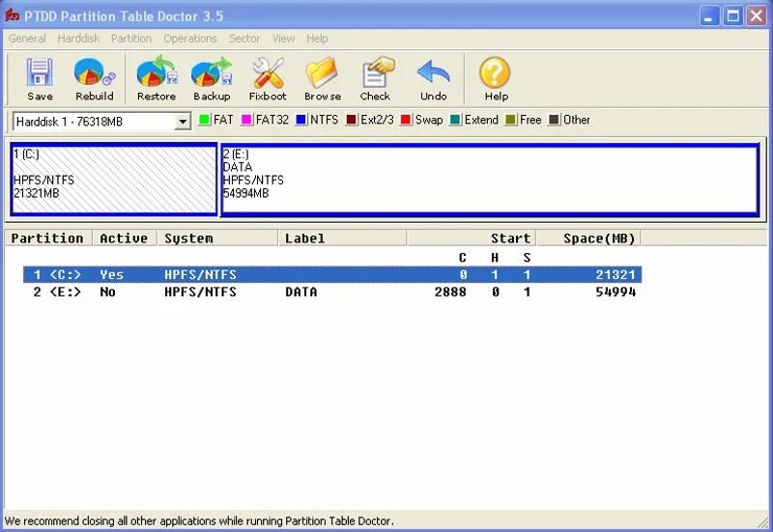Open the Sector menu

point(244,39)
